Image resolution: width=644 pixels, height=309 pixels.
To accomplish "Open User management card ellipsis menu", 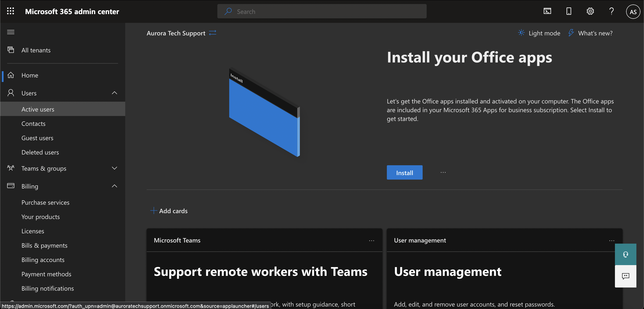I will coord(612,240).
